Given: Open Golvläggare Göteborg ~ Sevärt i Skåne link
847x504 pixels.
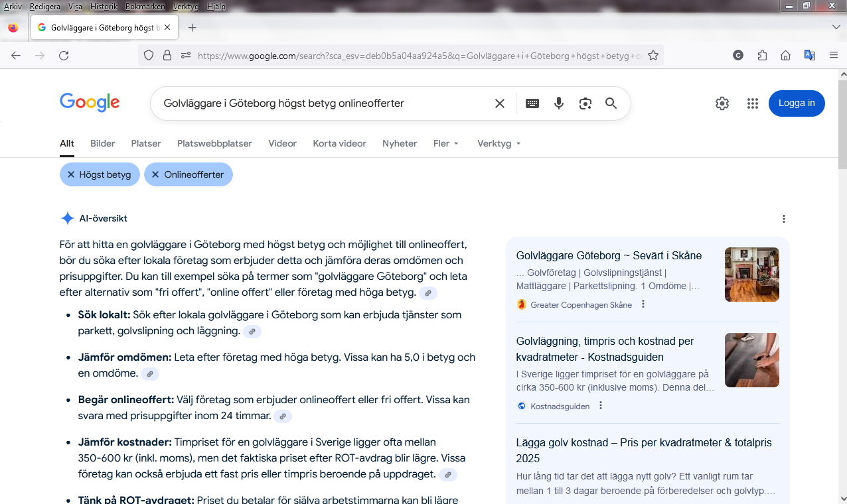Looking at the screenshot, I should tap(609, 255).
